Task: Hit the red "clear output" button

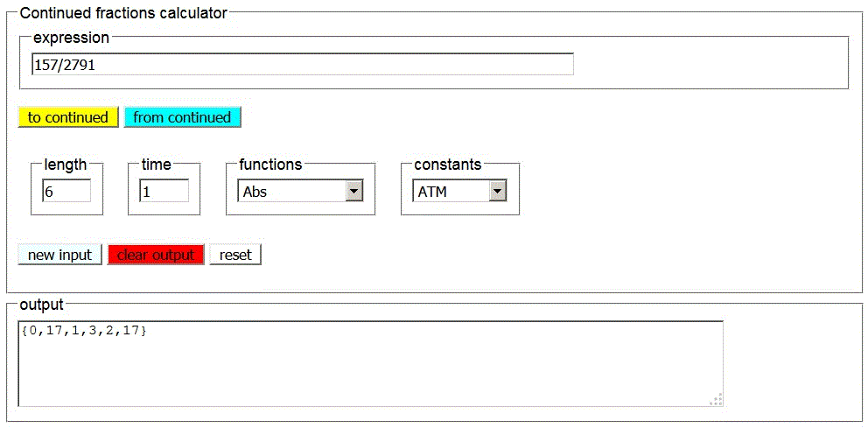Action: pos(156,255)
